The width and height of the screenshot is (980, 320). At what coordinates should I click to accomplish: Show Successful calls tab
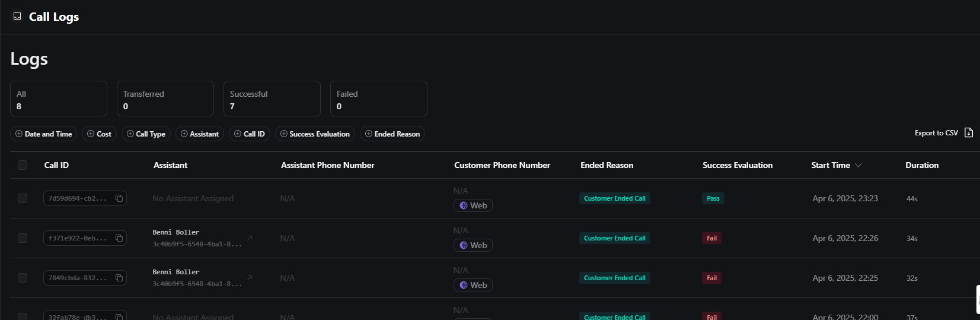(x=272, y=99)
